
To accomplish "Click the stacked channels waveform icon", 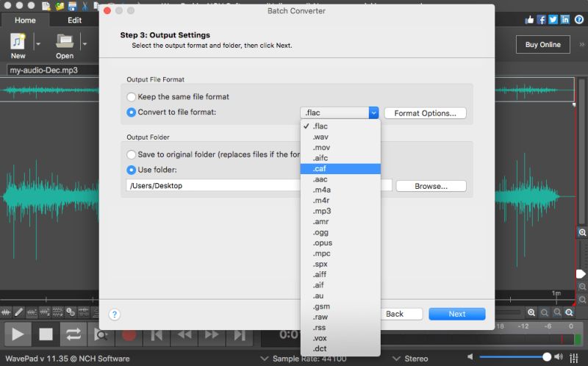I will coord(58,312).
